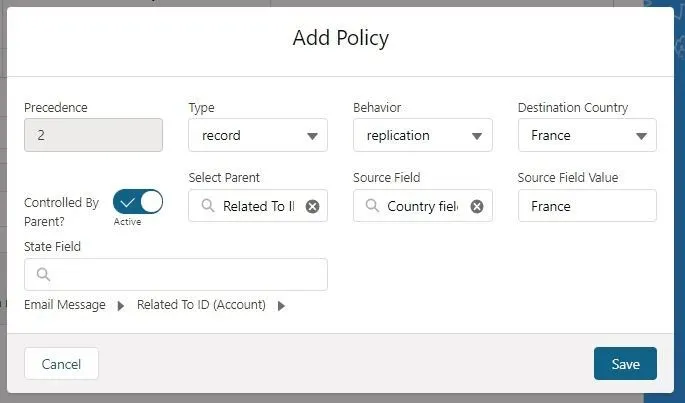685x403 pixels.
Task: Click the State Field search icon
Action: pos(43,275)
